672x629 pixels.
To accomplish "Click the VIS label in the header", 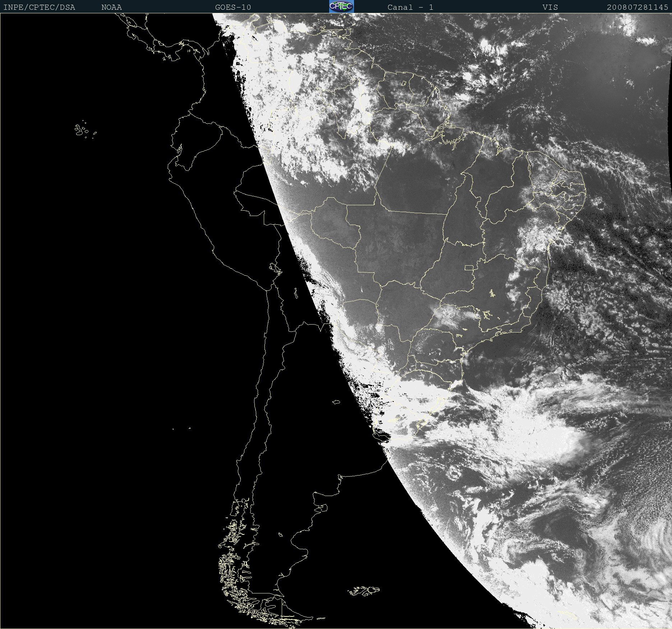I will (x=550, y=7).
